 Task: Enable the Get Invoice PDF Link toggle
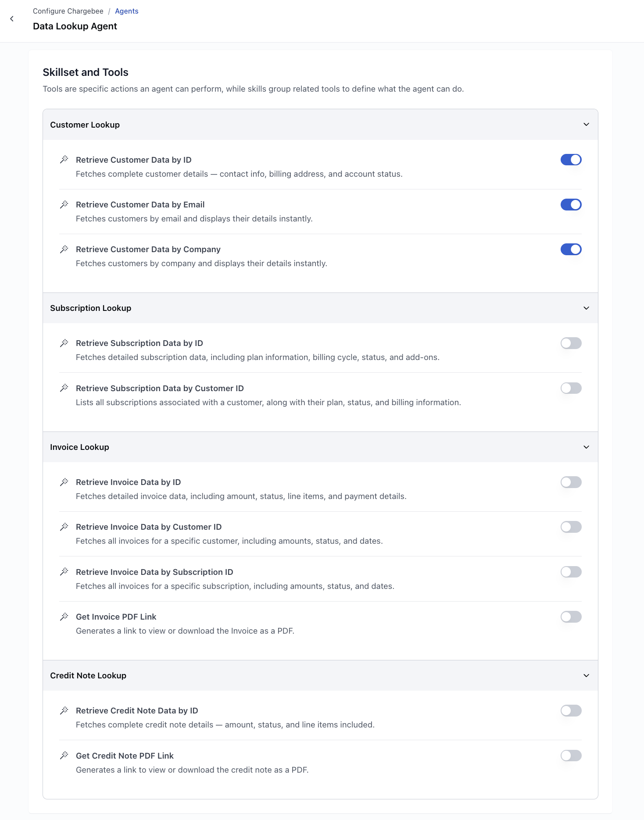570,616
